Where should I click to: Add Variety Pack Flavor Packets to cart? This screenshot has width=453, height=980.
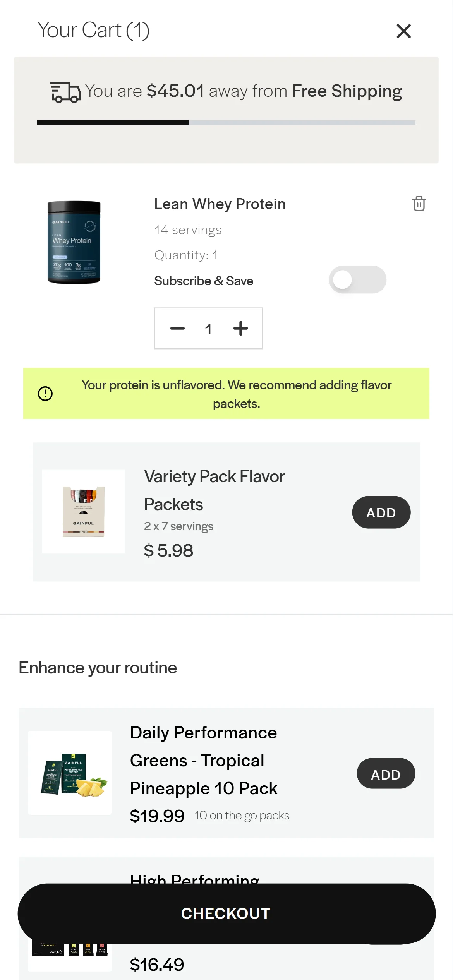pyautogui.click(x=381, y=512)
